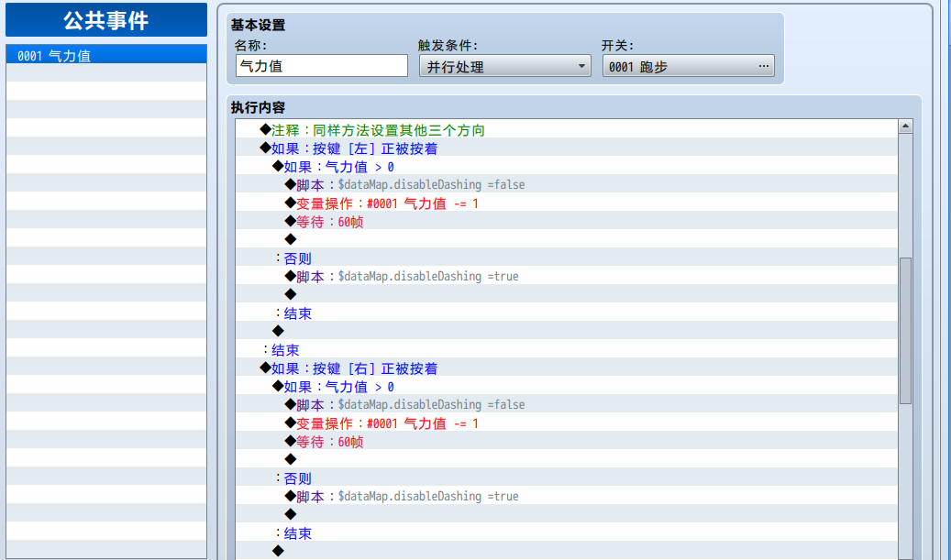Select common event 0001 气力值 in list

pyautogui.click(x=106, y=55)
